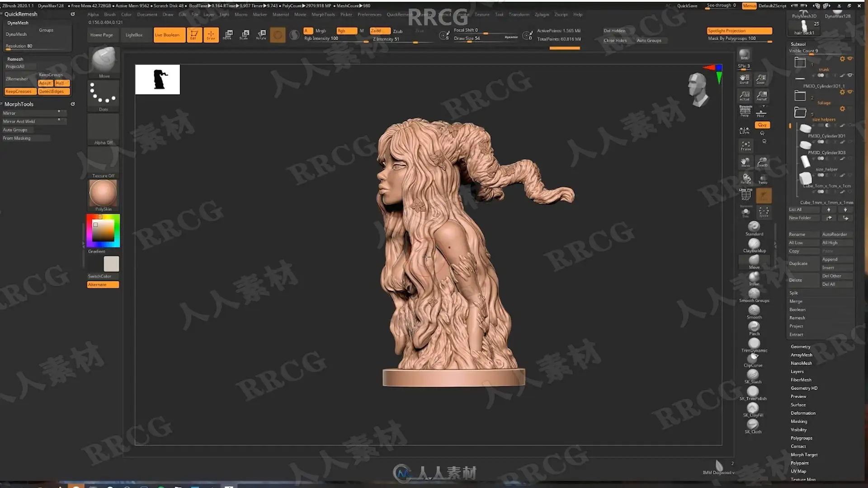Toggle KeepCreases option
868x488 pixels.
point(20,91)
